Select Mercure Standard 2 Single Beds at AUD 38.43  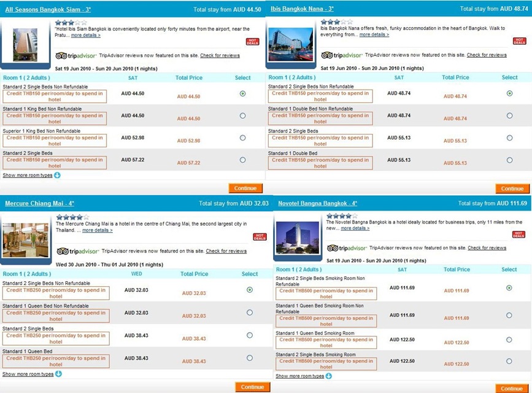pyautogui.click(x=250, y=335)
